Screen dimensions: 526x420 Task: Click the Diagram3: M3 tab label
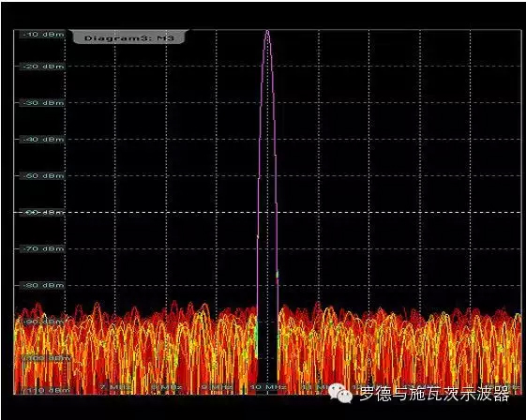click(x=129, y=37)
